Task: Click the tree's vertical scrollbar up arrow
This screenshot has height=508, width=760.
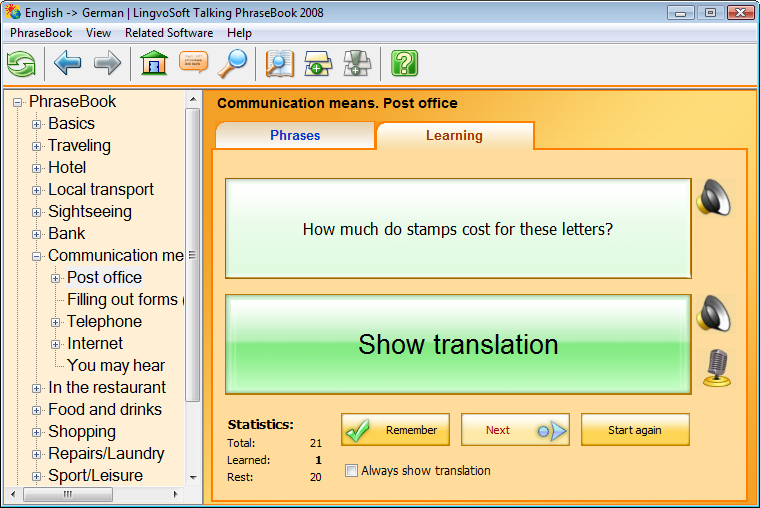Action: tap(193, 99)
